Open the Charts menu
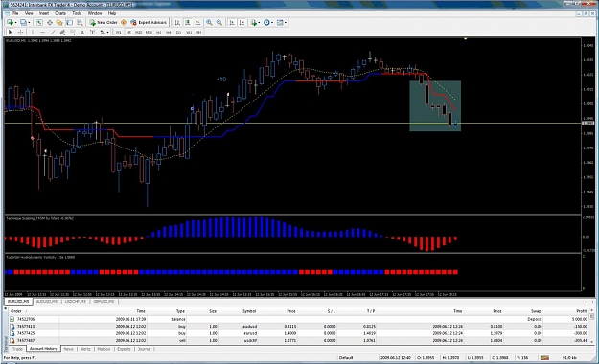Viewport: 599px width, 364px height. point(60,13)
